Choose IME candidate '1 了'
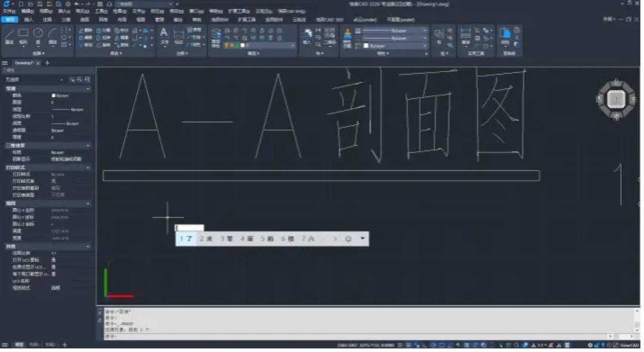Viewport: 644px width, 352px height. pyautogui.click(x=186, y=239)
